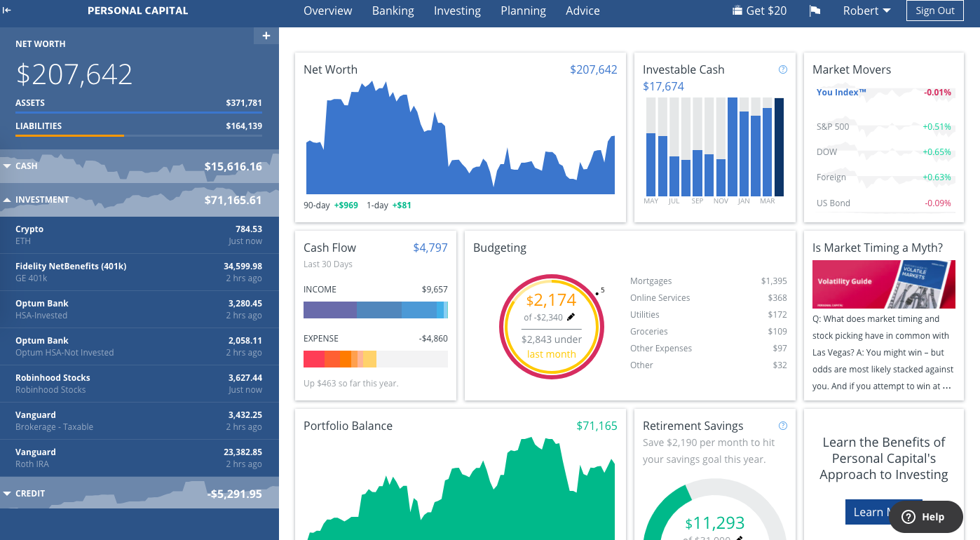The image size is (980, 540).
Task: Click the Assets $371,781 row
Action: tap(139, 104)
